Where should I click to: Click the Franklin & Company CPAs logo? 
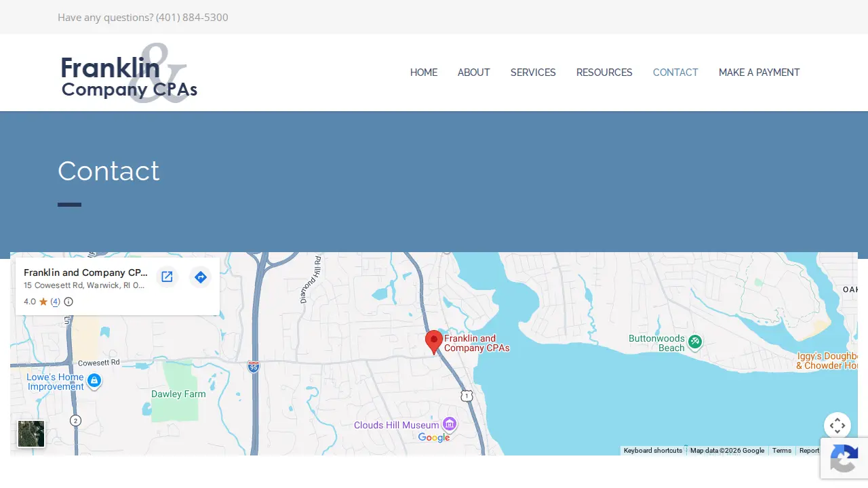tap(129, 73)
